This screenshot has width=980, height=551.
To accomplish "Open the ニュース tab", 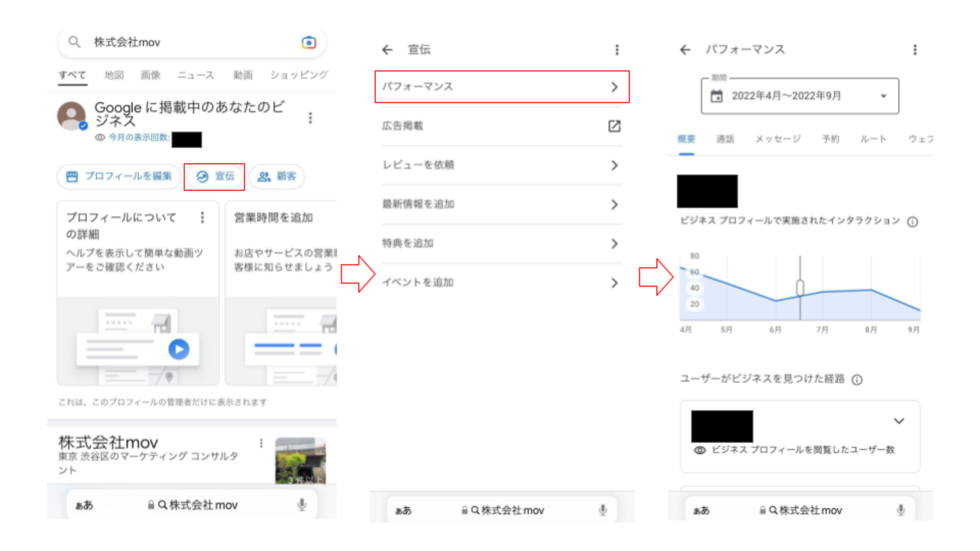I will click(x=195, y=75).
